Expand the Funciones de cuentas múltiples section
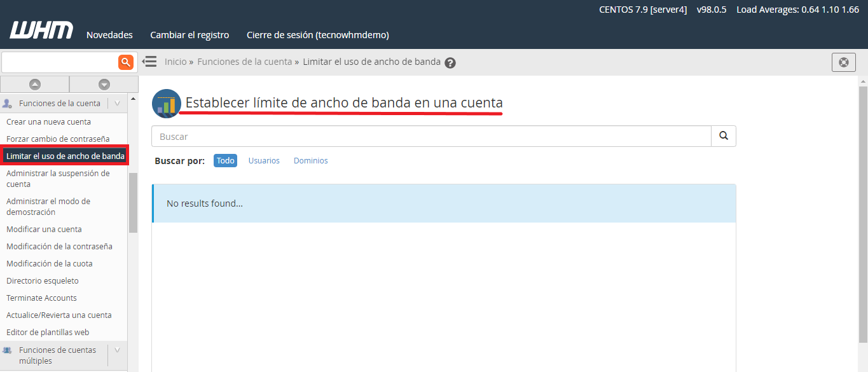The width and height of the screenshot is (868, 372). 117,350
